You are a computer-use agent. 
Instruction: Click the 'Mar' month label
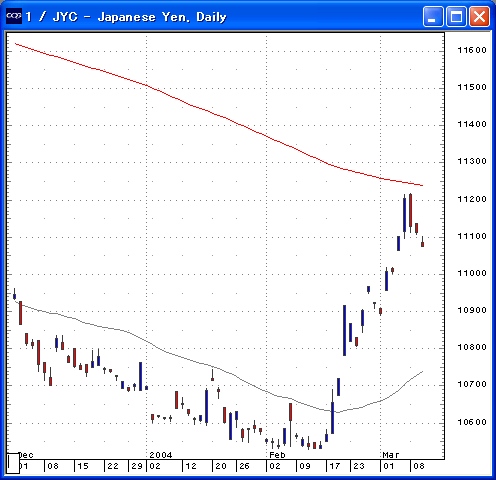coord(391,455)
